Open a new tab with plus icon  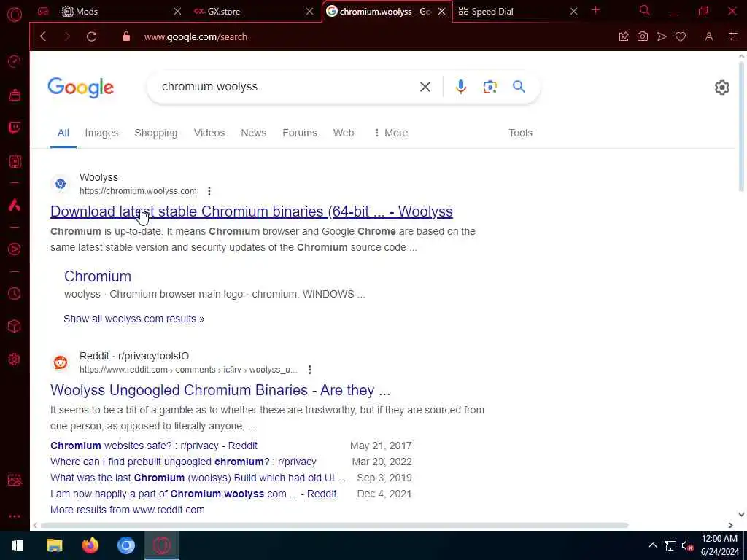[x=595, y=10]
